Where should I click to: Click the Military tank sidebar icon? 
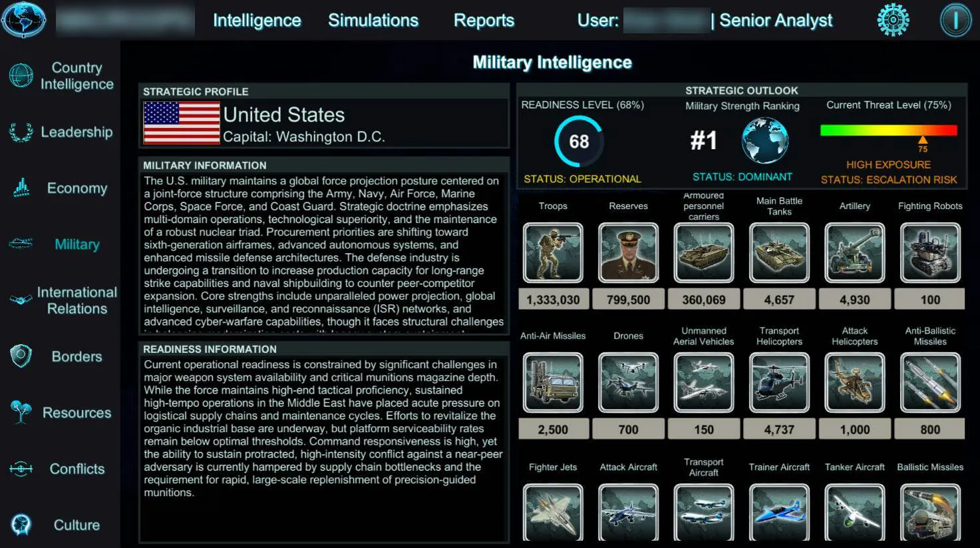pos(21,244)
